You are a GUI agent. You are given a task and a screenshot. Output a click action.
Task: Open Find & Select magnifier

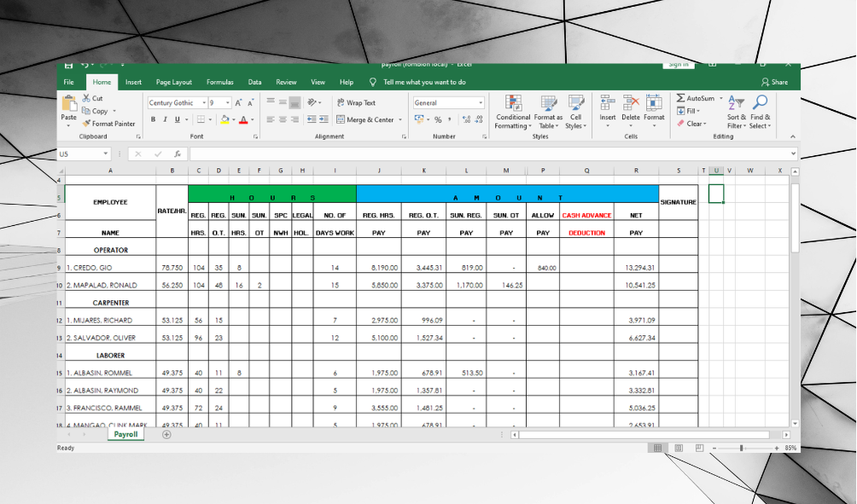(760, 113)
